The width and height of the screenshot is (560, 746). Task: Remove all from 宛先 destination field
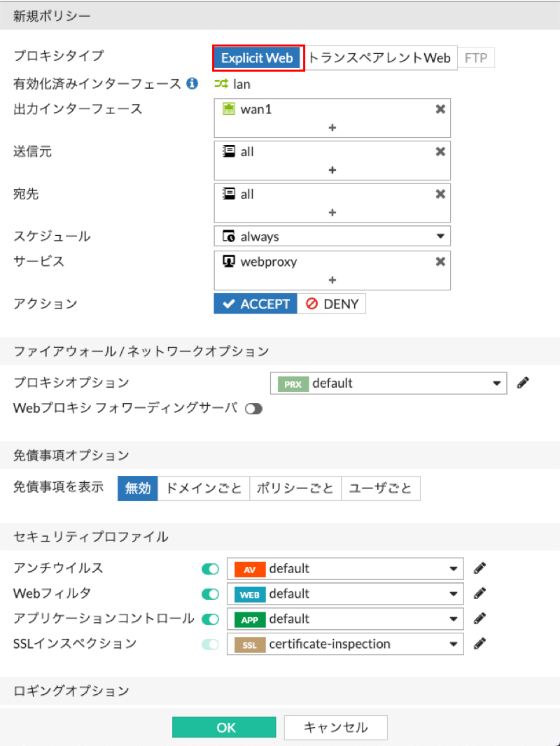[440, 194]
